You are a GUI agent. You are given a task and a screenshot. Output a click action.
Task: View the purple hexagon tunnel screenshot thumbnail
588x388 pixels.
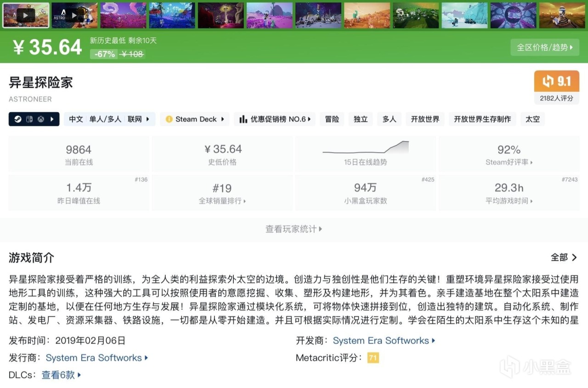point(513,15)
